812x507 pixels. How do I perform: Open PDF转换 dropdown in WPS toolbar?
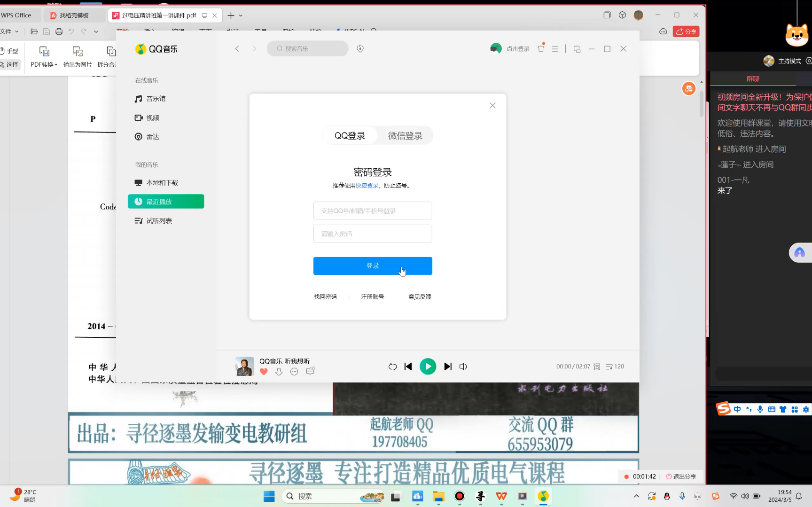tap(44, 56)
